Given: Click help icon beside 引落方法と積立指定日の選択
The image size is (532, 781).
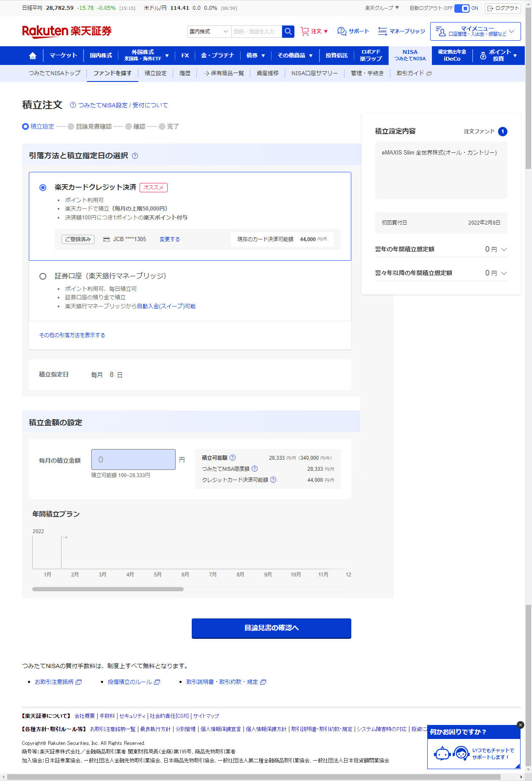Looking at the screenshot, I should tap(135, 156).
